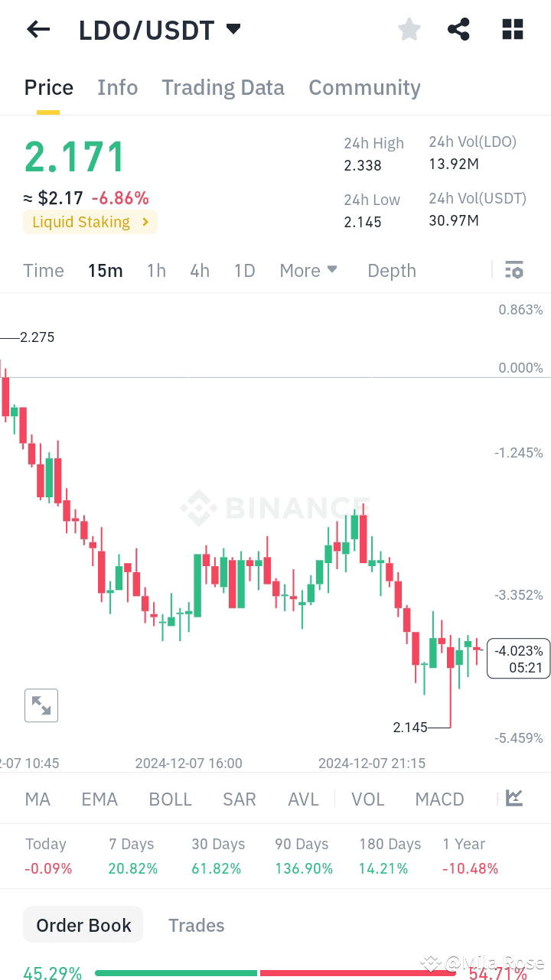Viewport: 551px width, 980px height.
Task: Open chart settings icon beside Depth
Action: click(514, 270)
